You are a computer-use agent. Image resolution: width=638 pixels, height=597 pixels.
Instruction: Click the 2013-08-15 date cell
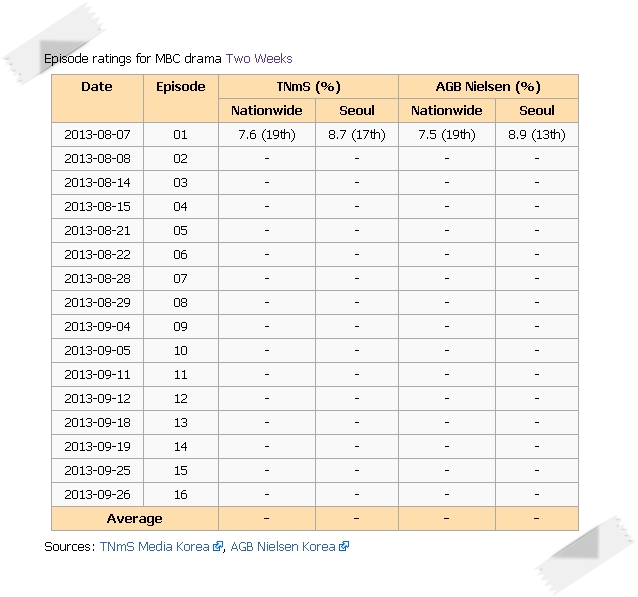[x=97, y=207]
